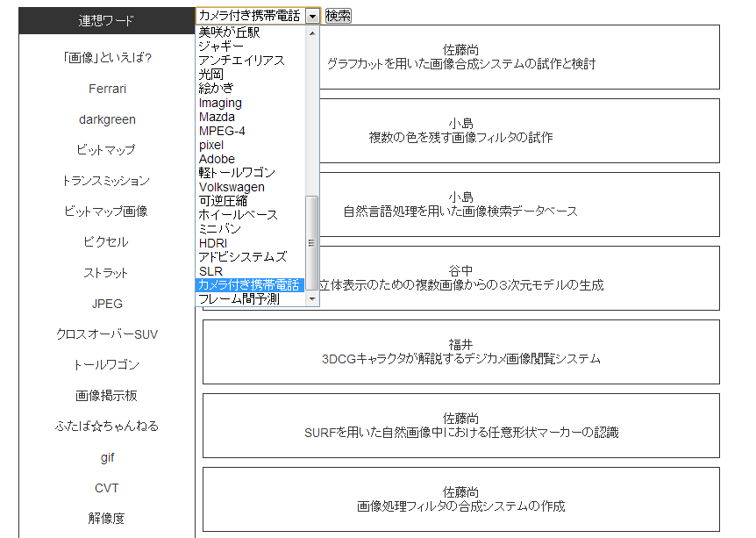
Task: Click ふたば☆ちゃんねる in the sidebar
Action: (107, 427)
